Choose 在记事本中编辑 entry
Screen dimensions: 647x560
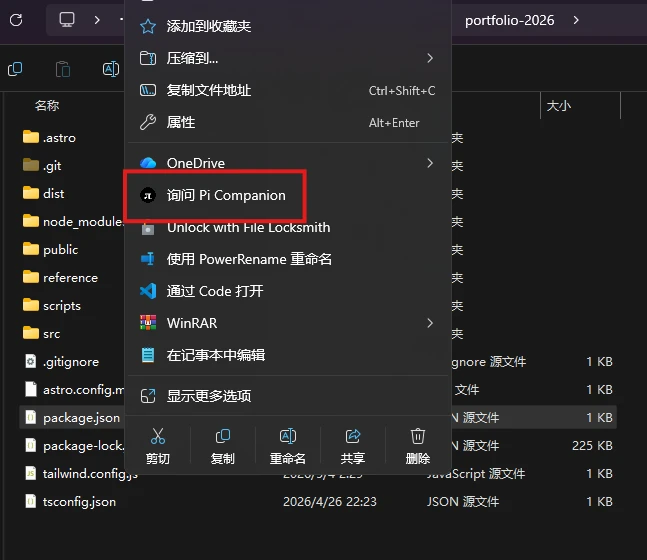coord(288,355)
